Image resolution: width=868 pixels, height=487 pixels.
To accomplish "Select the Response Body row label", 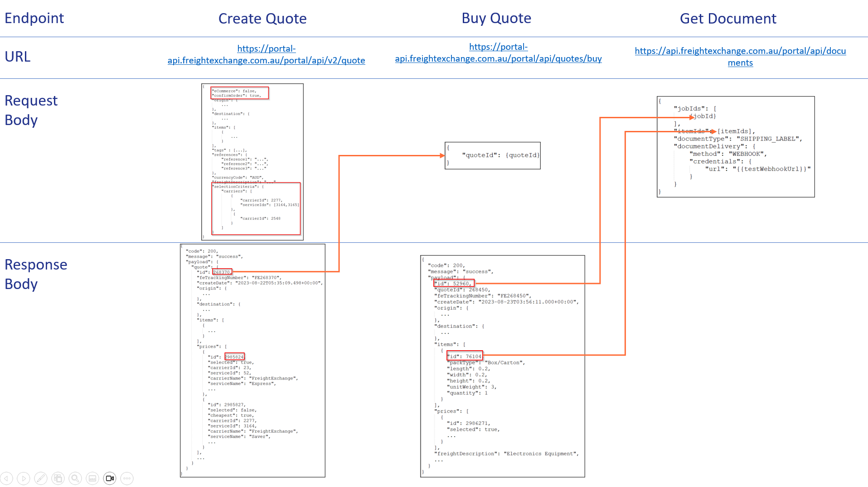I will (x=36, y=274).
